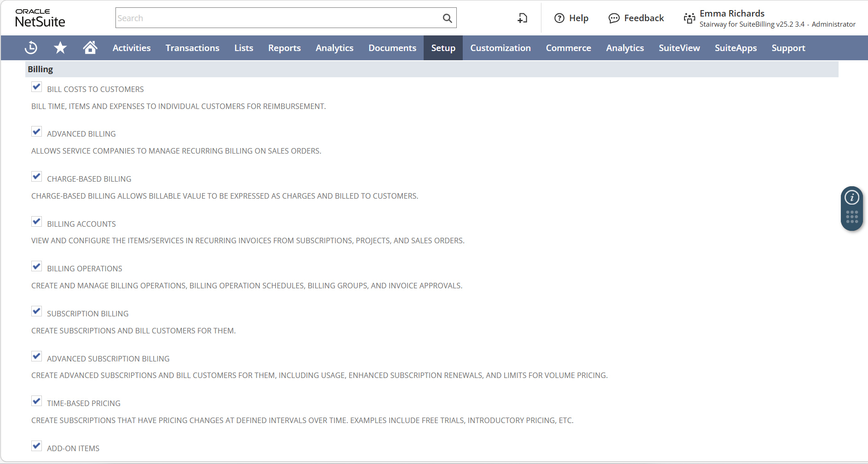Click the Help link
The height and width of the screenshot is (464, 868).
coord(572,18)
